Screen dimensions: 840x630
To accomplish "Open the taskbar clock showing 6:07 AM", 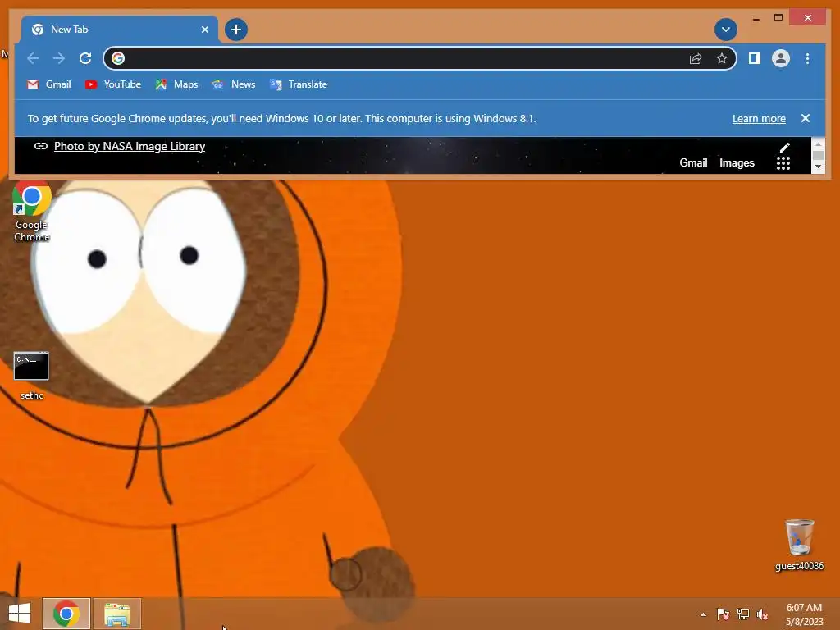I will pos(804,614).
